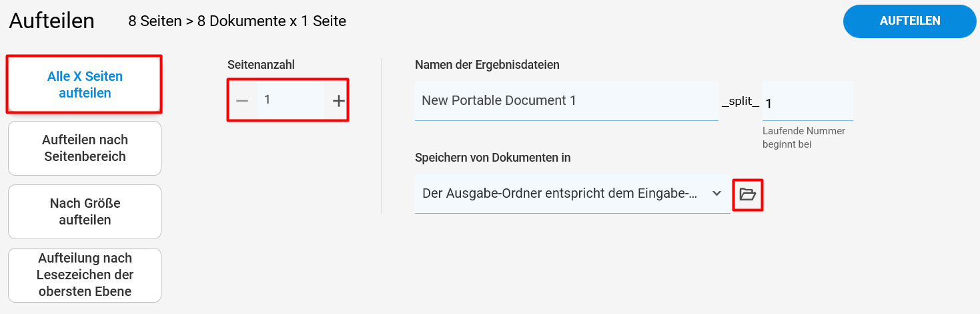Click the blue AUFTEILEN button
The height and width of the screenshot is (314, 980).
[x=910, y=21]
